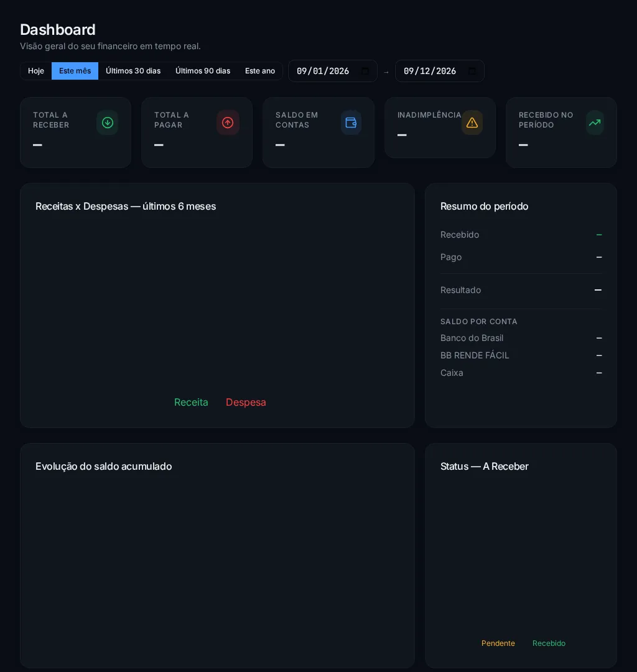Image resolution: width=637 pixels, height=672 pixels.
Task: Click the blue wallet icon on Saldo em Contas card
Action: point(351,123)
